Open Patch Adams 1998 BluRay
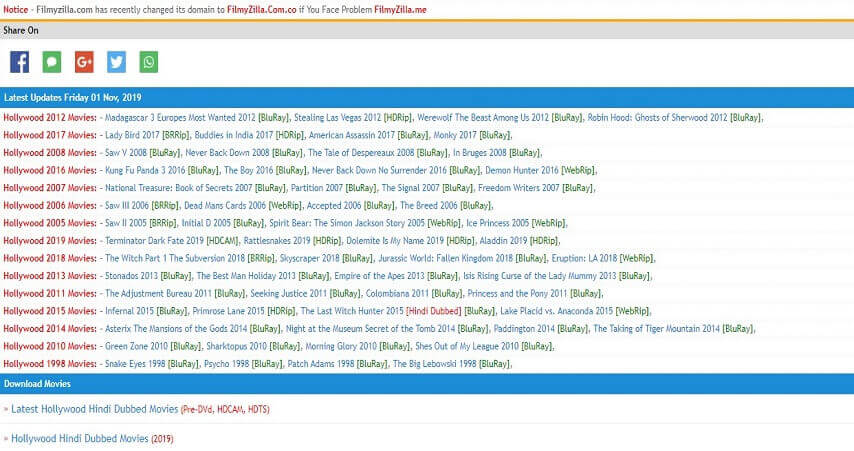The height and width of the screenshot is (451, 854). (338, 364)
